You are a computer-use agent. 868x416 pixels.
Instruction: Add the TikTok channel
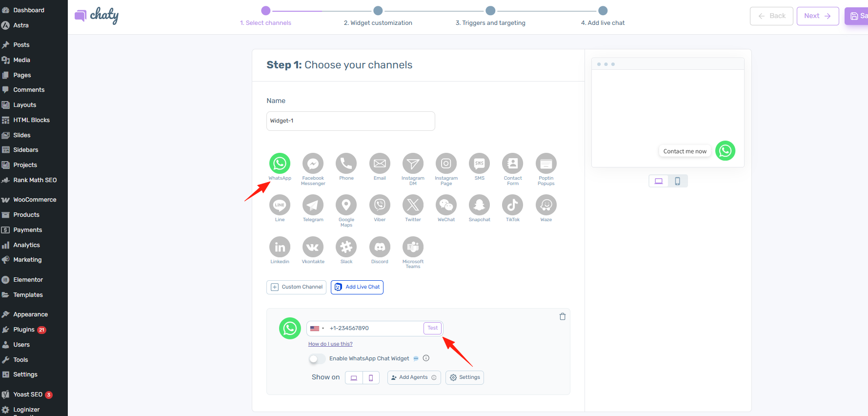512,205
